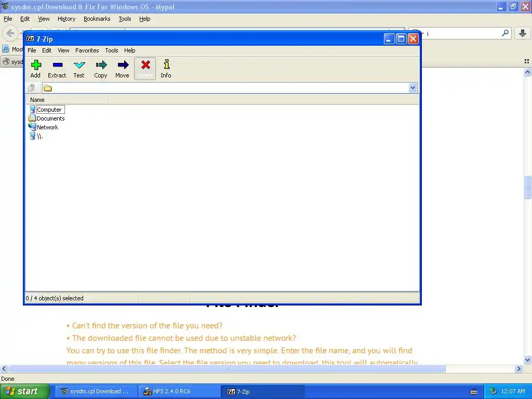Click the page scroll up arrow in Mypal

pos(527,72)
